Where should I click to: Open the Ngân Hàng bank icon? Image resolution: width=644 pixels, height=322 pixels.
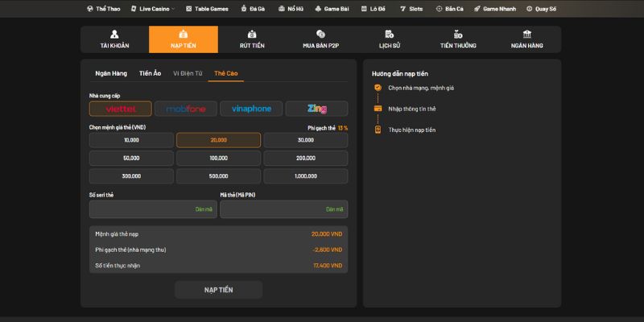pos(526,35)
